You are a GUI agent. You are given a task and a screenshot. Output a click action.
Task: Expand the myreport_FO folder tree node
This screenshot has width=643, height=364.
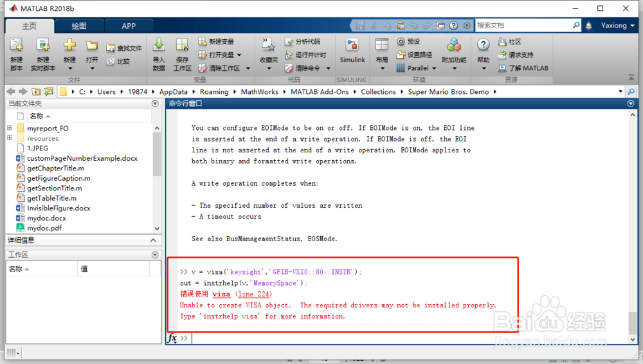click(10, 128)
